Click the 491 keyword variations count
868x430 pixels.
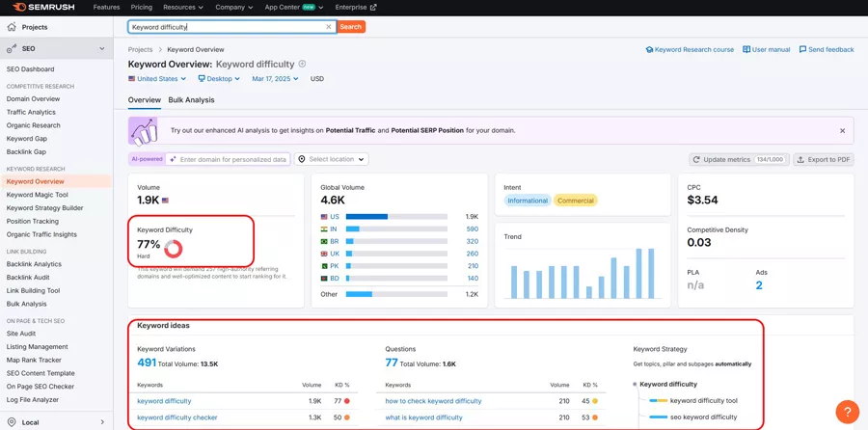147,363
